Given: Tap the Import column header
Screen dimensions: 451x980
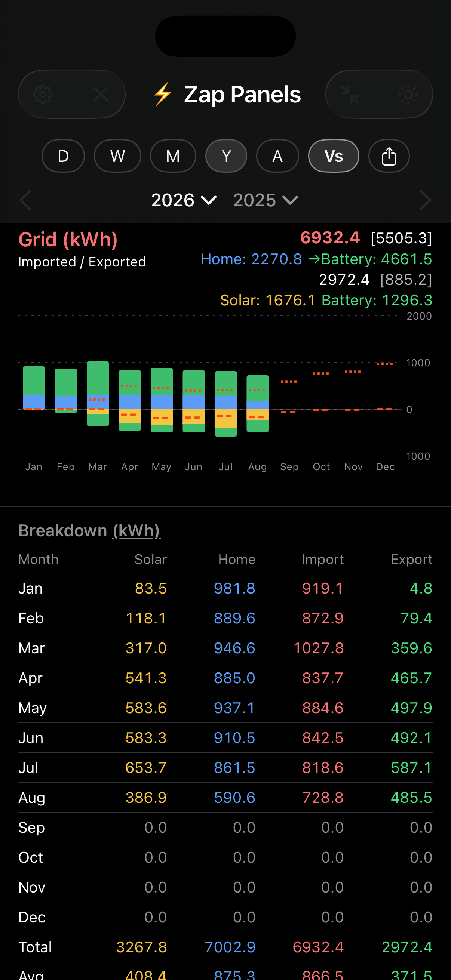Looking at the screenshot, I should [x=323, y=559].
